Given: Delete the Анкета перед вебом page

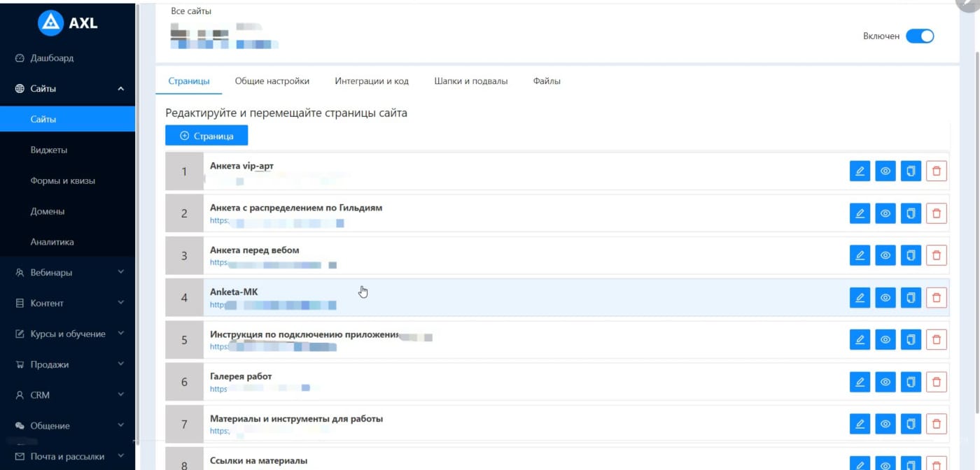Looking at the screenshot, I should [936, 255].
